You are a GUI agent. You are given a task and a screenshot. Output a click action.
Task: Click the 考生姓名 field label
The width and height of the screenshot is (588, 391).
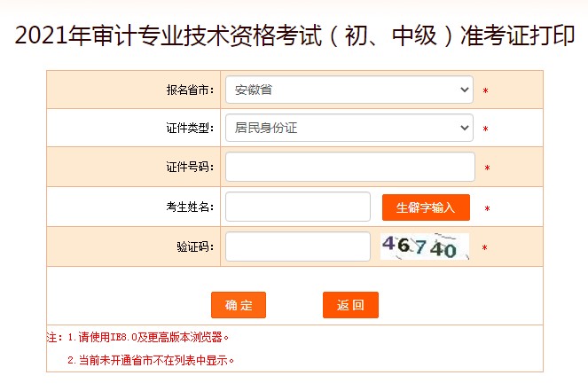pyautogui.click(x=189, y=207)
